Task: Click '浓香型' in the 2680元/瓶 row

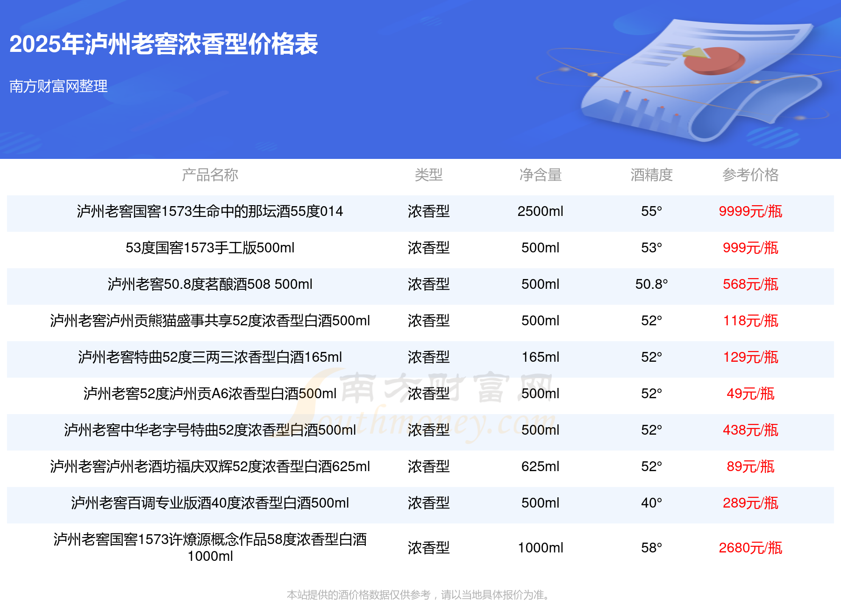Action: tap(429, 548)
